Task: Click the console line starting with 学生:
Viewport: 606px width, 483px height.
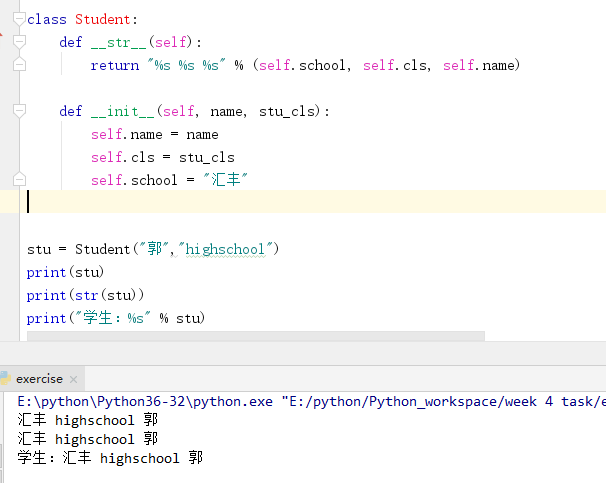Action: coord(110,458)
